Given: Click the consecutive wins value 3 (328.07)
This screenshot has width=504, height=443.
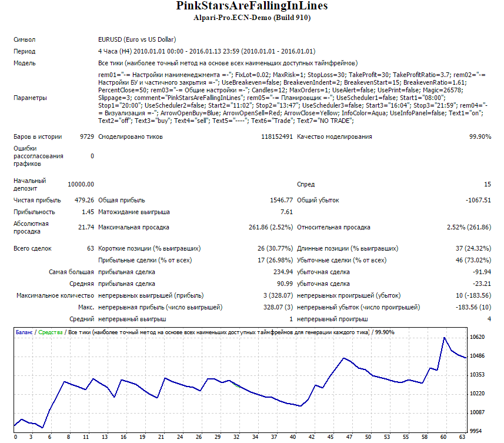Looking at the screenshot, I should point(278,296).
